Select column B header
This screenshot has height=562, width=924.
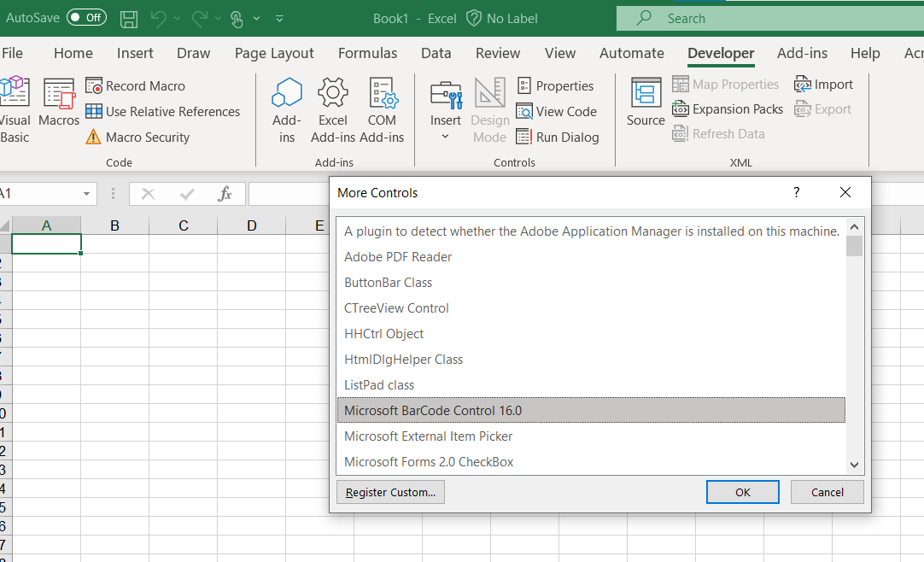tap(115, 225)
